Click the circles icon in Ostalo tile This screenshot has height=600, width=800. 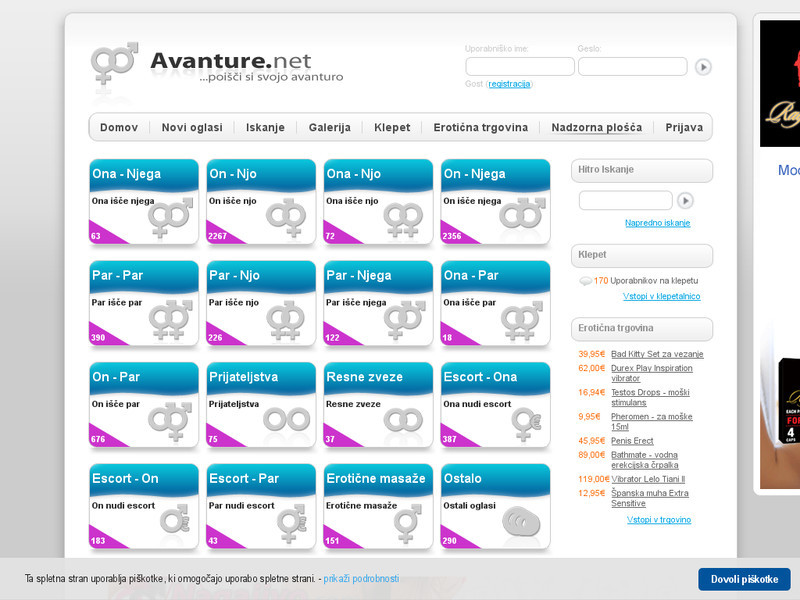click(x=521, y=522)
